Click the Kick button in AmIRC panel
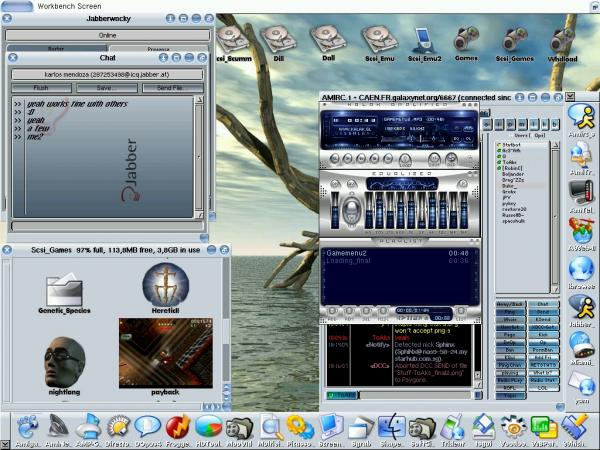 543,335
